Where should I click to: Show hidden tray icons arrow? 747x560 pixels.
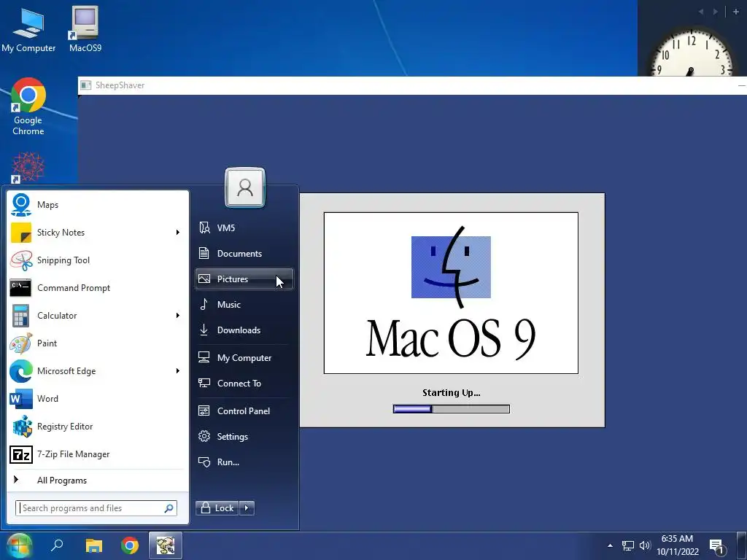(x=610, y=545)
